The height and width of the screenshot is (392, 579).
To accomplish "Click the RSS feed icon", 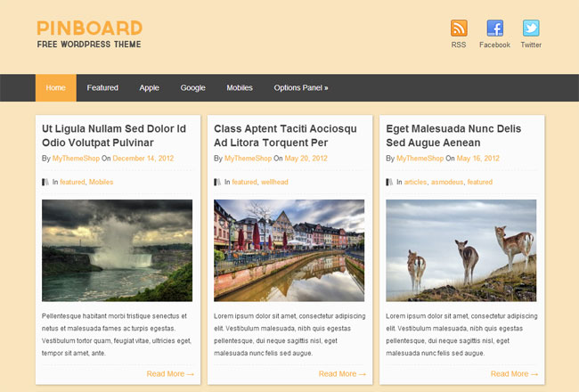I will coord(459,29).
